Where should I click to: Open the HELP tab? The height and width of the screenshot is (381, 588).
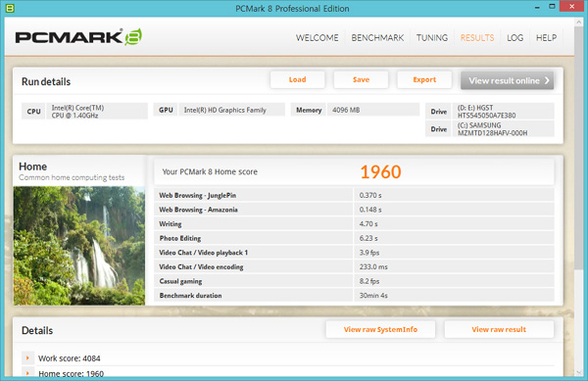coord(546,38)
